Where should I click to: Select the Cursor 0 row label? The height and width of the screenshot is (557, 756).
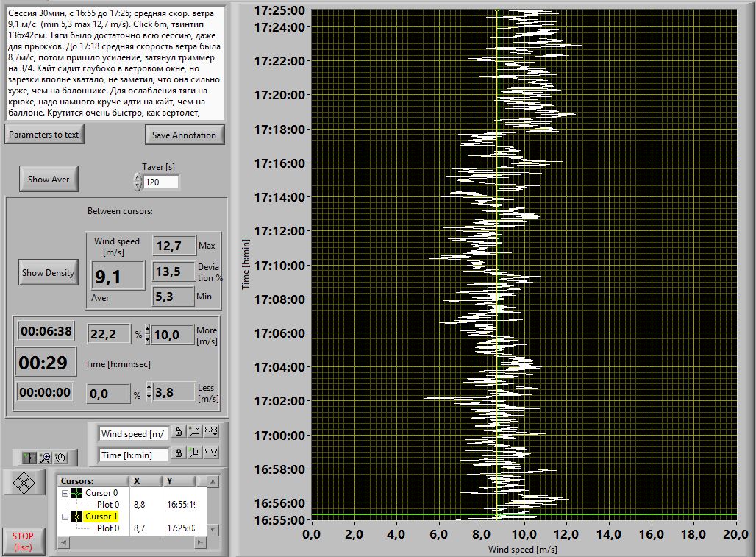[x=101, y=493]
